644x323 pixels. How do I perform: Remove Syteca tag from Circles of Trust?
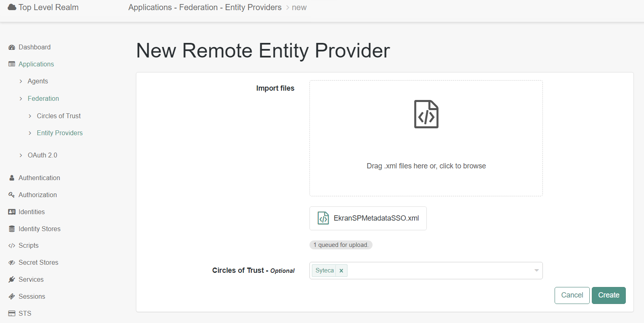tap(341, 271)
